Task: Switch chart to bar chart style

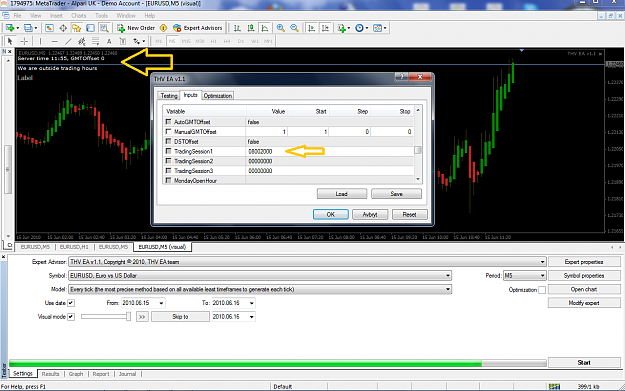Action: 238,28
